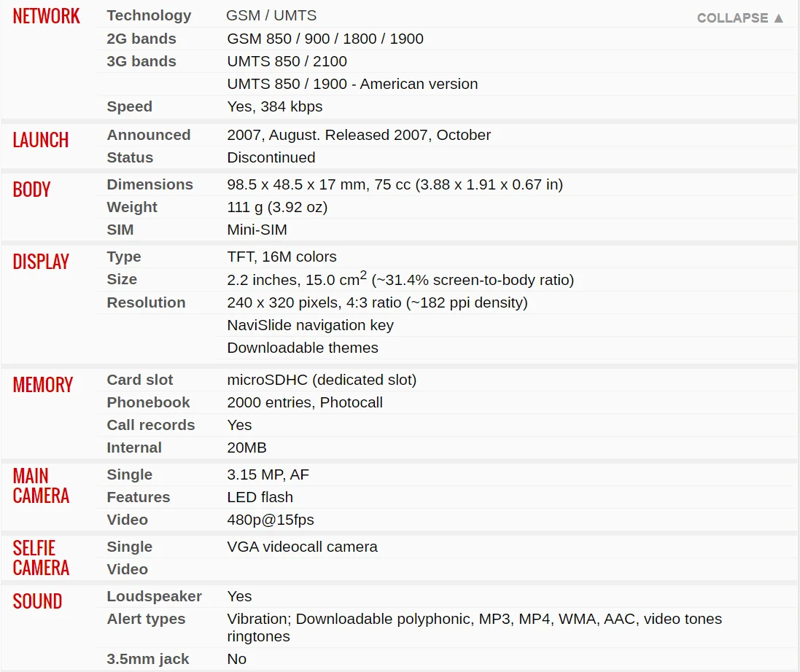Screen dimensions: 800x672
Task: Select the 3G bands label
Action: 141,61
